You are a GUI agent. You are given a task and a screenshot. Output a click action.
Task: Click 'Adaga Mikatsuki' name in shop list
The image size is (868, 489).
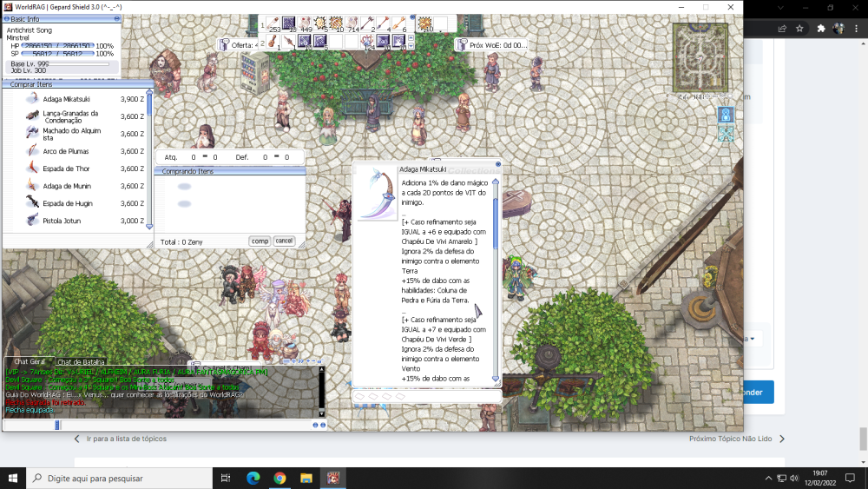66,99
